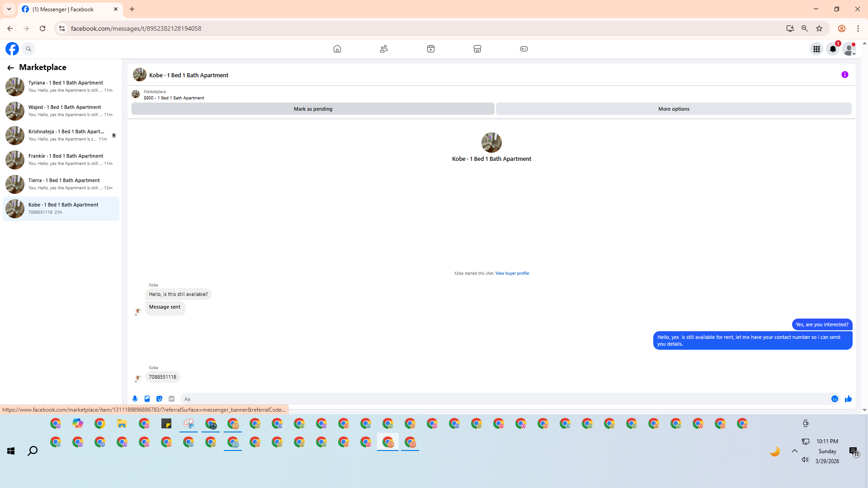
Task: Open the zoom magnifier in address bar
Action: pos(804,28)
